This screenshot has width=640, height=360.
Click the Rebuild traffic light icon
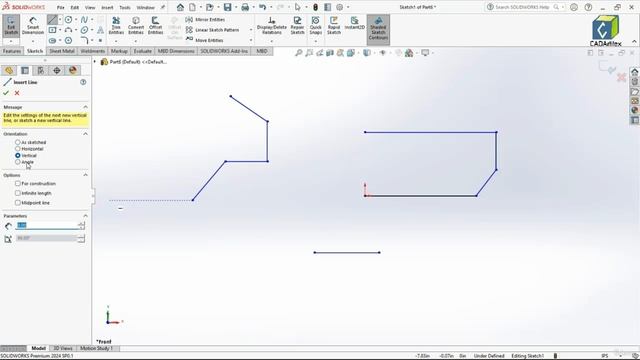[316, 7]
